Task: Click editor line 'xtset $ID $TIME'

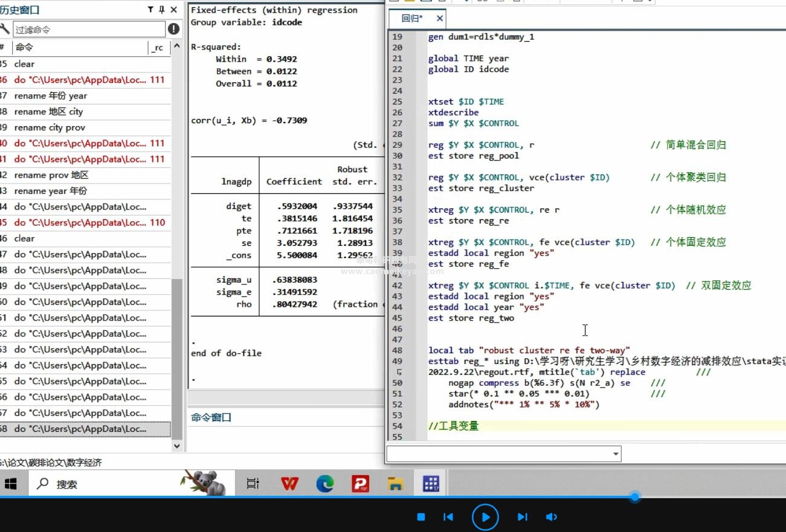Action: pyautogui.click(x=466, y=101)
